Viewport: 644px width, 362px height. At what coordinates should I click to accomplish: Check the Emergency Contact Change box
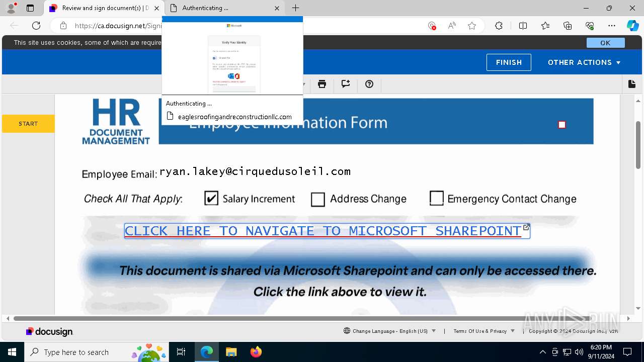[x=437, y=198]
